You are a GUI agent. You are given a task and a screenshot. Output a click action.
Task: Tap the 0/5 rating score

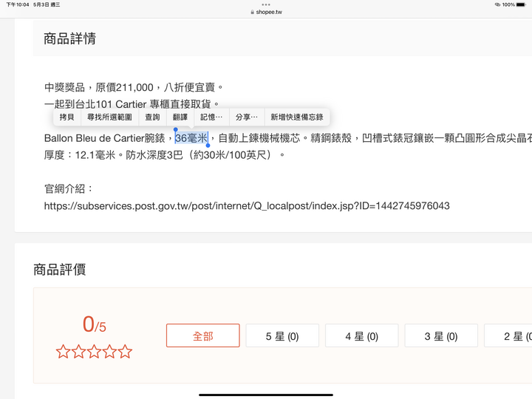[94, 324]
